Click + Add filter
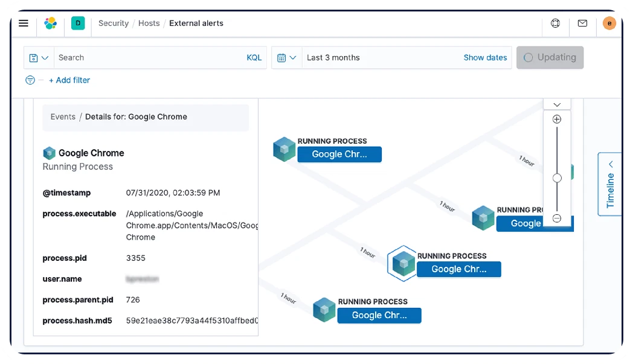633x364 pixels. point(69,80)
